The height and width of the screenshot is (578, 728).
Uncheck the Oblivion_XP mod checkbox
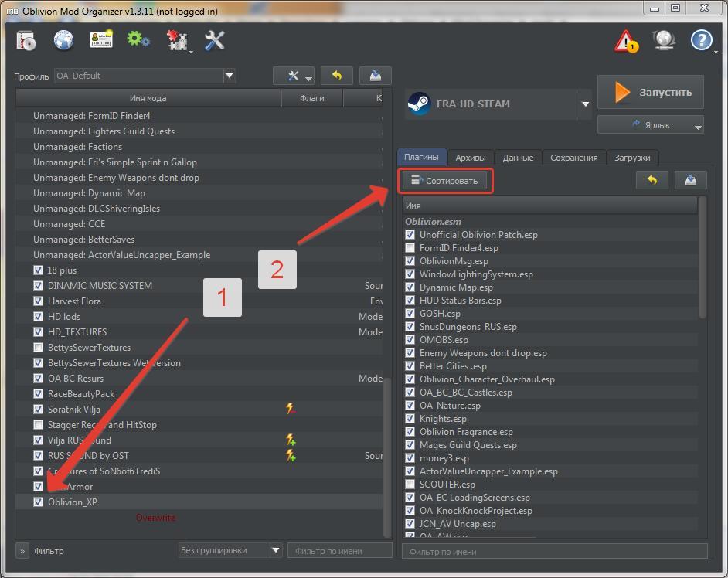pyautogui.click(x=39, y=502)
